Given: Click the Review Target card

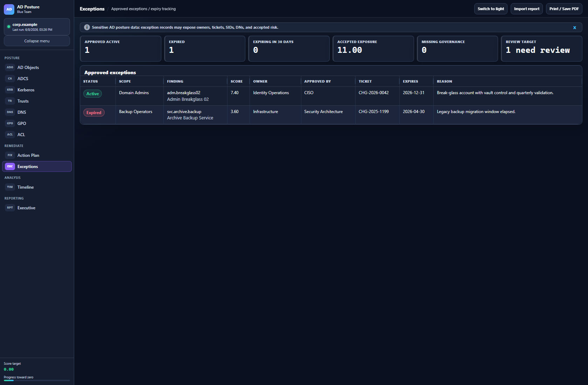Looking at the screenshot, I should pyautogui.click(x=541, y=49).
